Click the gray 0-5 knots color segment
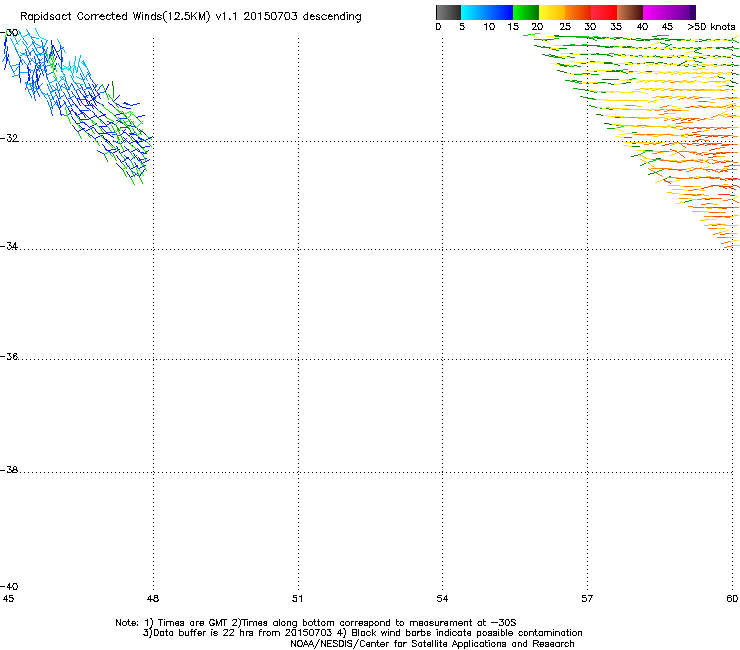This screenshot has width=740, height=650. pos(448,12)
